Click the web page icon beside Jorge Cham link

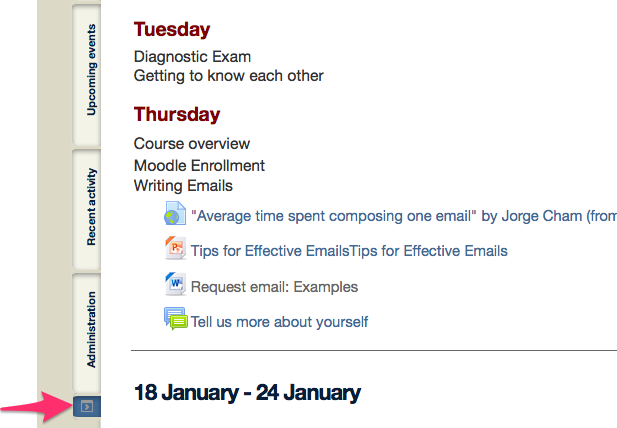point(175,214)
